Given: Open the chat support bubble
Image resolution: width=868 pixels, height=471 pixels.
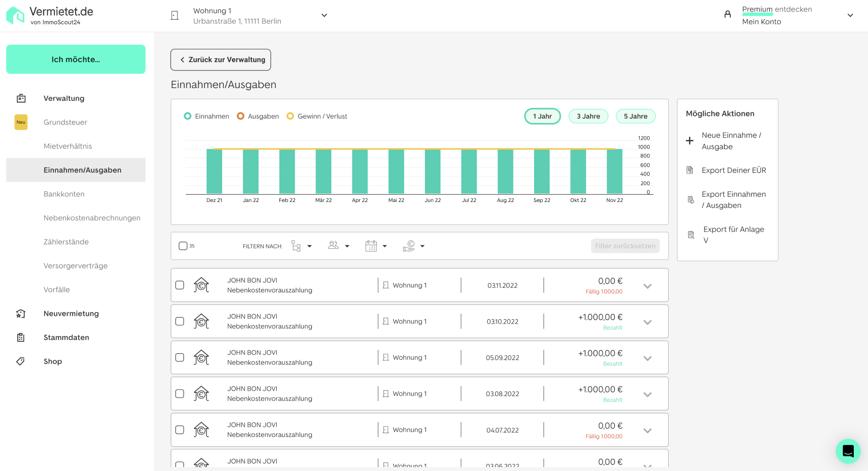Looking at the screenshot, I should pyautogui.click(x=848, y=451).
